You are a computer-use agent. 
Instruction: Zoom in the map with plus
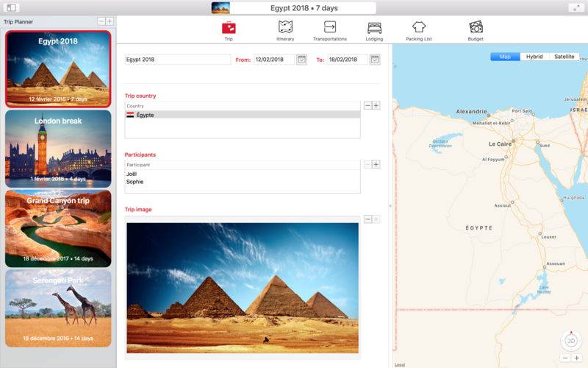(576, 358)
